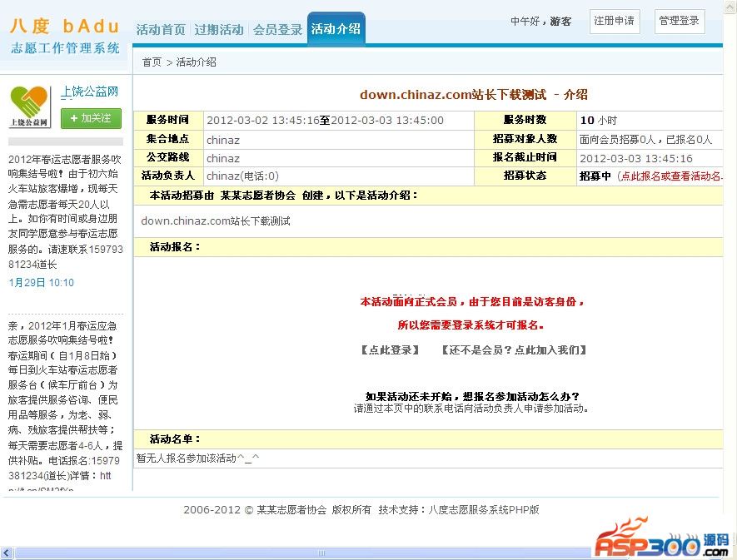Select the 活动介绍 tab
737x560 pixels.
pyautogui.click(x=336, y=29)
